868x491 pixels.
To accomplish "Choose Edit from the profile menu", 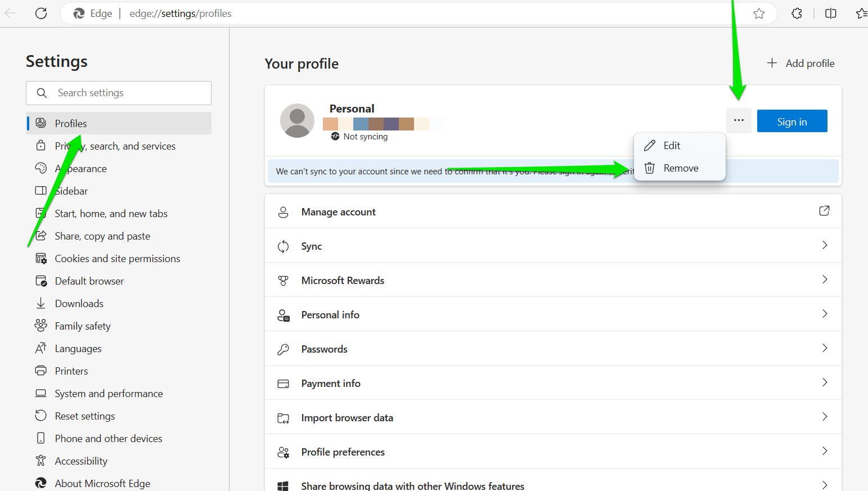I will point(680,146).
